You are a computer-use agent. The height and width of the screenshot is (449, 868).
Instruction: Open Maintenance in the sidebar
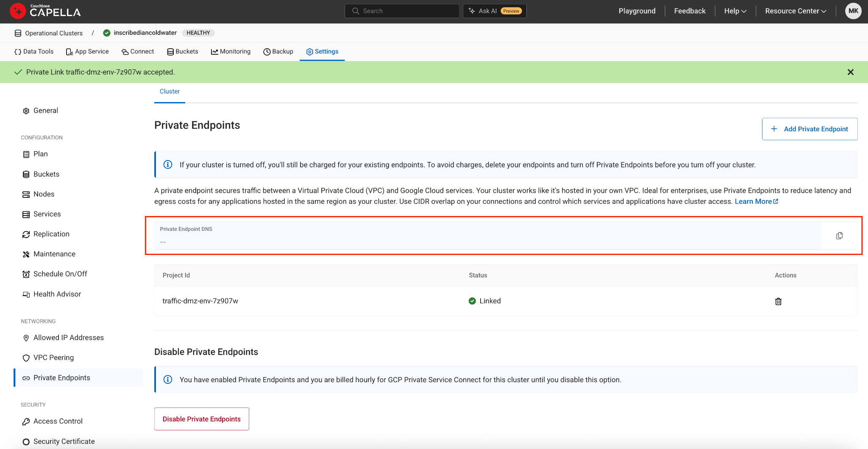click(54, 254)
